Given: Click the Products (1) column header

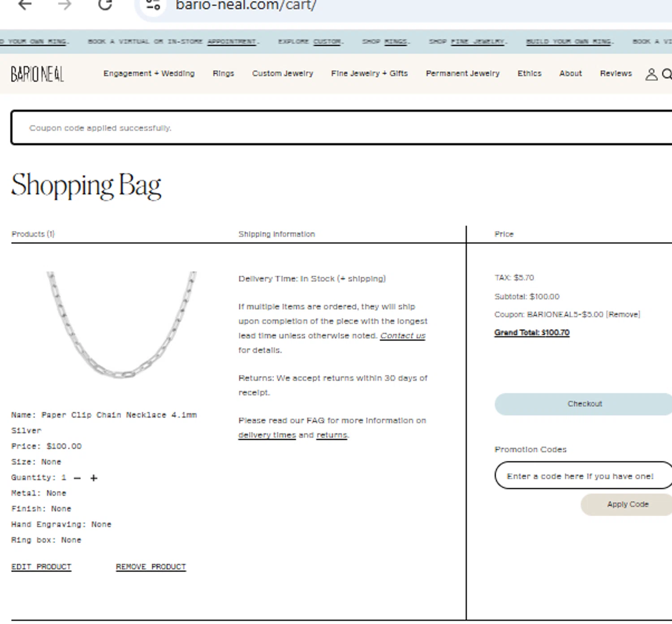Looking at the screenshot, I should tap(33, 234).
